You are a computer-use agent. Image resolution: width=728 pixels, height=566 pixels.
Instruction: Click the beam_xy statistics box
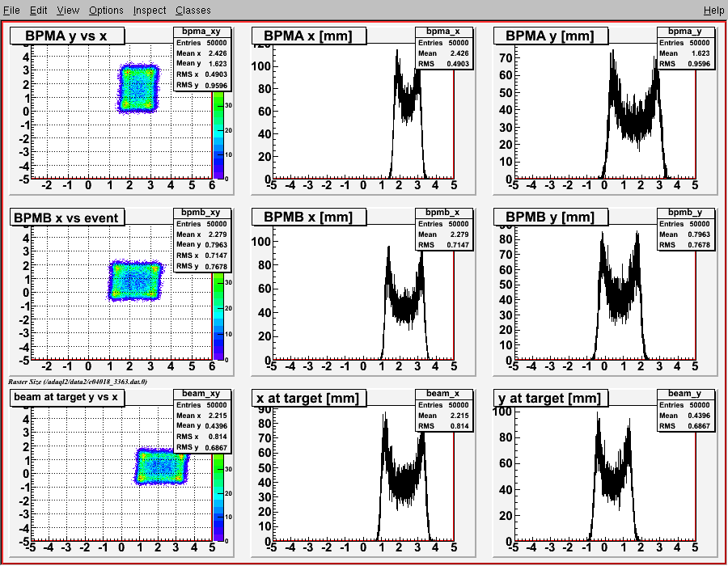click(202, 420)
